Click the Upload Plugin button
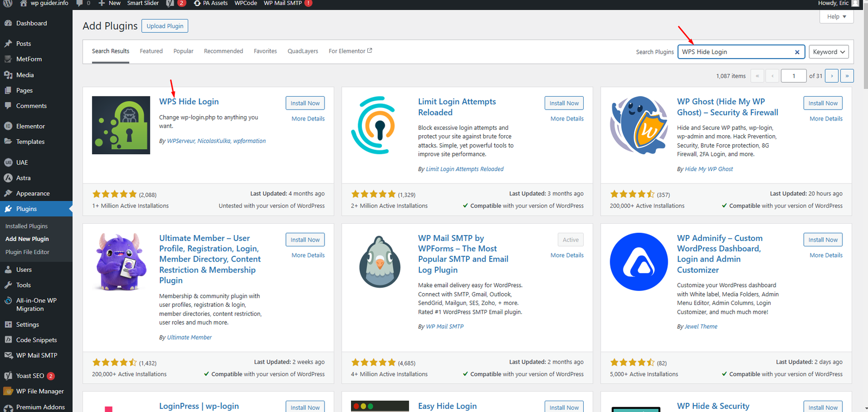This screenshot has width=868, height=412. coord(165,26)
